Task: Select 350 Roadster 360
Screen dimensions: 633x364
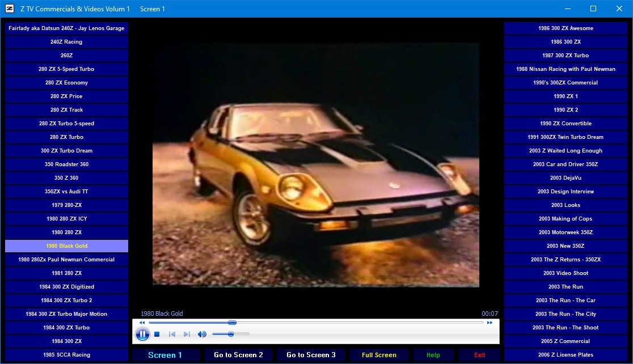Action: 66,164
